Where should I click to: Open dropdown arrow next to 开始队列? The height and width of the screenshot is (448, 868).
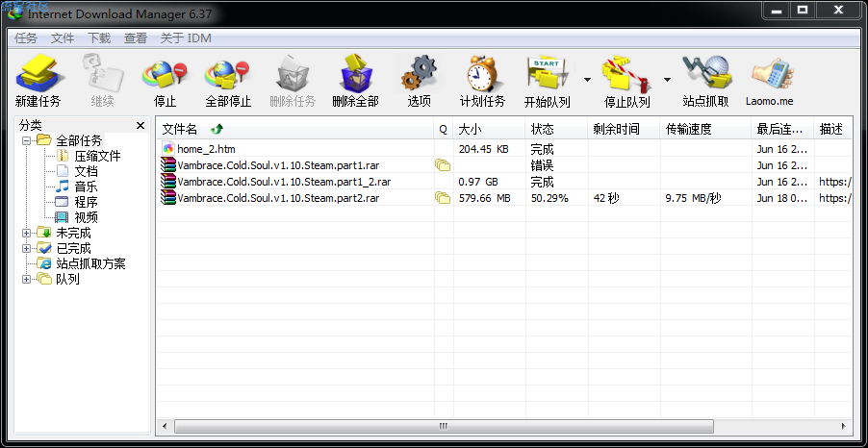click(x=587, y=80)
